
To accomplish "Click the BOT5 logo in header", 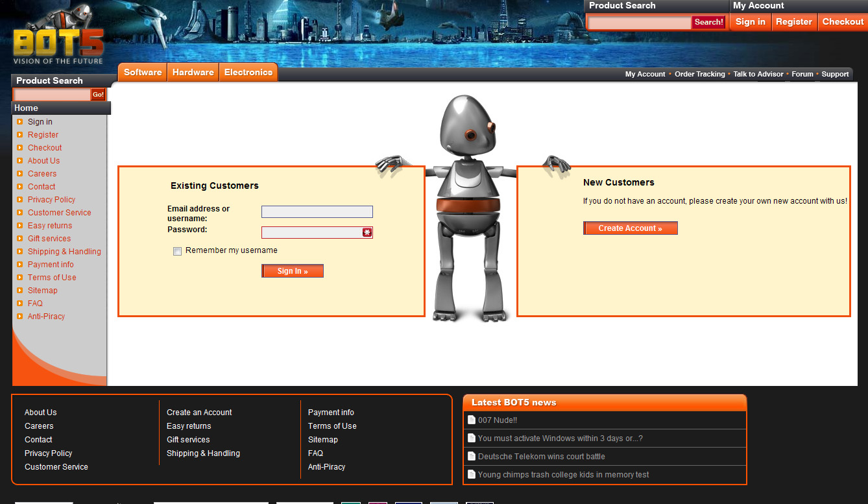I will [58, 42].
